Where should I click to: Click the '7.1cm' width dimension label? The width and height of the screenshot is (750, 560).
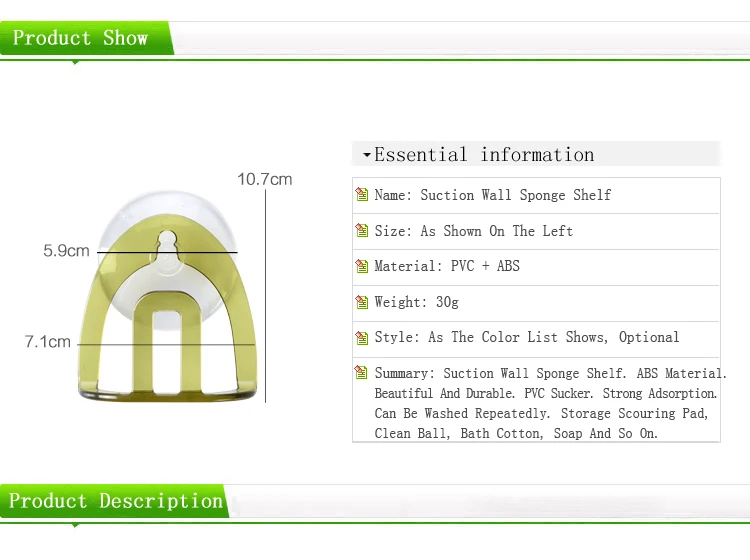[x=48, y=342]
